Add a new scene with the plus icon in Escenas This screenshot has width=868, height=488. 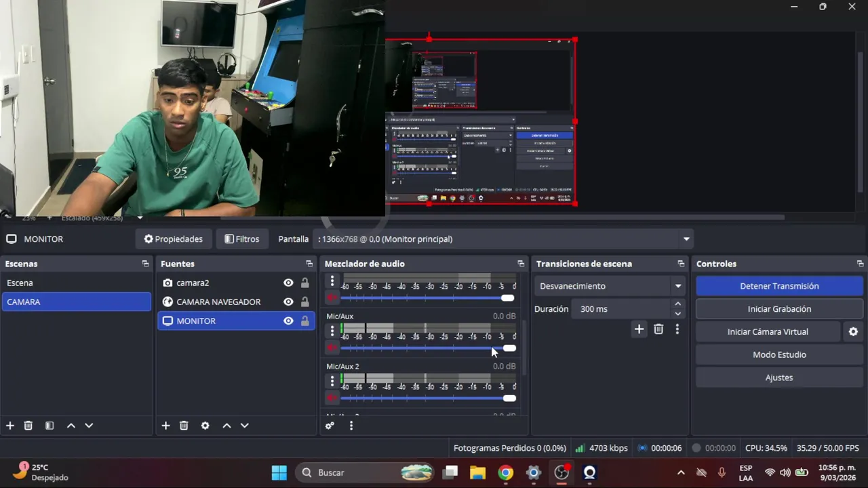[x=10, y=426]
